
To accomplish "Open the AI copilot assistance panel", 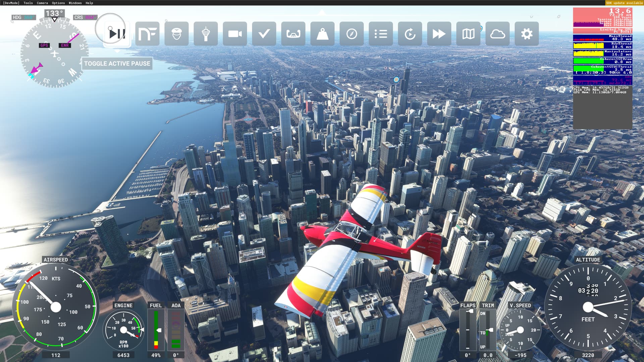I will [176, 34].
